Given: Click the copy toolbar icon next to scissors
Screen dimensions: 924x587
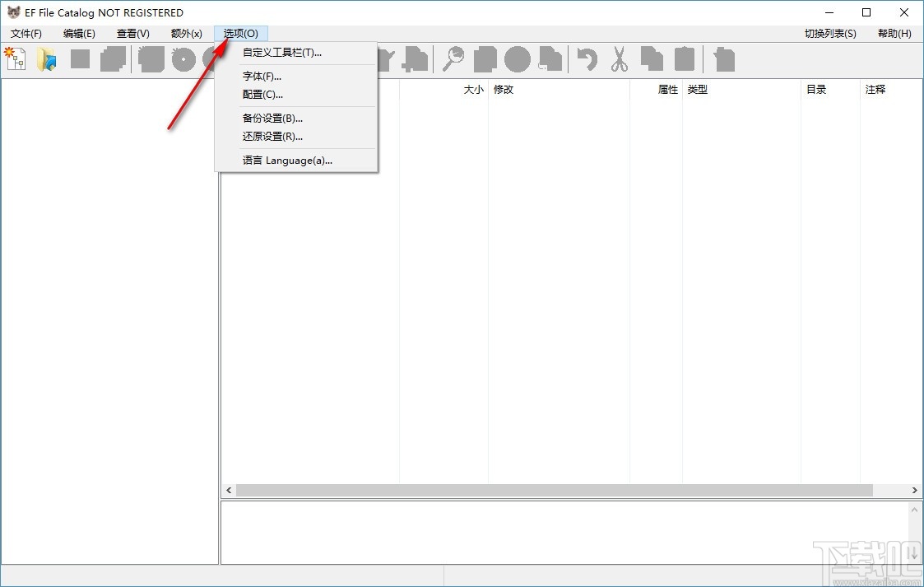Looking at the screenshot, I should tap(651, 58).
